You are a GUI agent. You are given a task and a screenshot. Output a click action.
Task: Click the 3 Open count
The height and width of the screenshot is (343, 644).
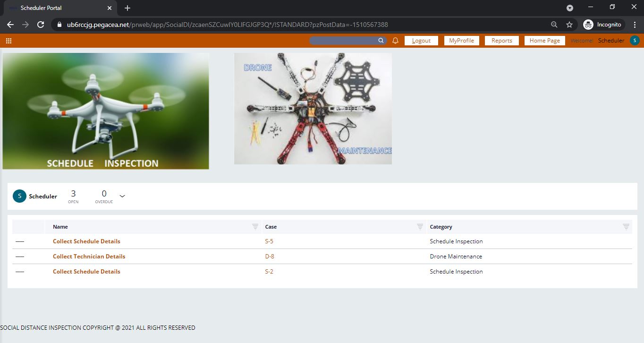[x=73, y=196]
